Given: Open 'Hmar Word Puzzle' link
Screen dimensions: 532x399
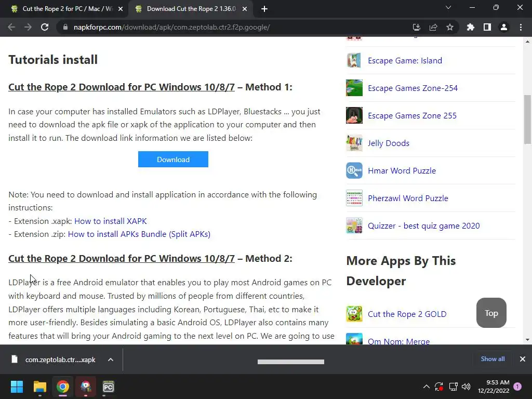Looking at the screenshot, I should [402, 170].
